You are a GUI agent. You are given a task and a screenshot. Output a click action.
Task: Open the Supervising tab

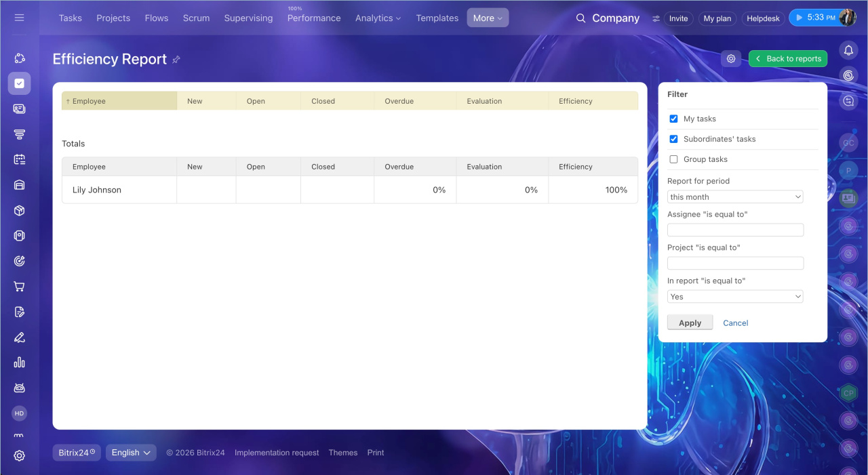(x=248, y=18)
